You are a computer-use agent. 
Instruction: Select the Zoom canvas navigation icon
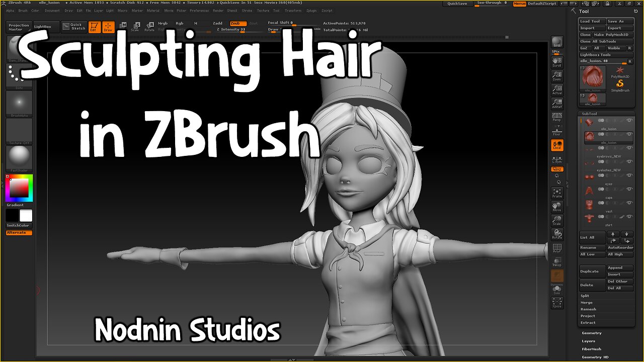point(557,75)
